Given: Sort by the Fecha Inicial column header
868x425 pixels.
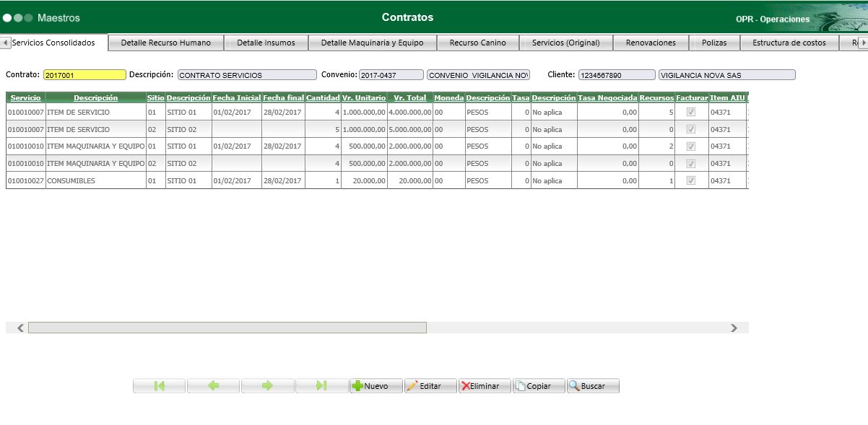Looking at the screenshot, I should pyautogui.click(x=237, y=97).
